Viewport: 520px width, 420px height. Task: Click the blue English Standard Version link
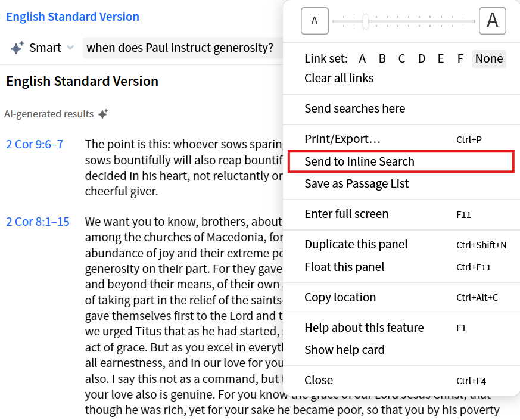pos(73,17)
